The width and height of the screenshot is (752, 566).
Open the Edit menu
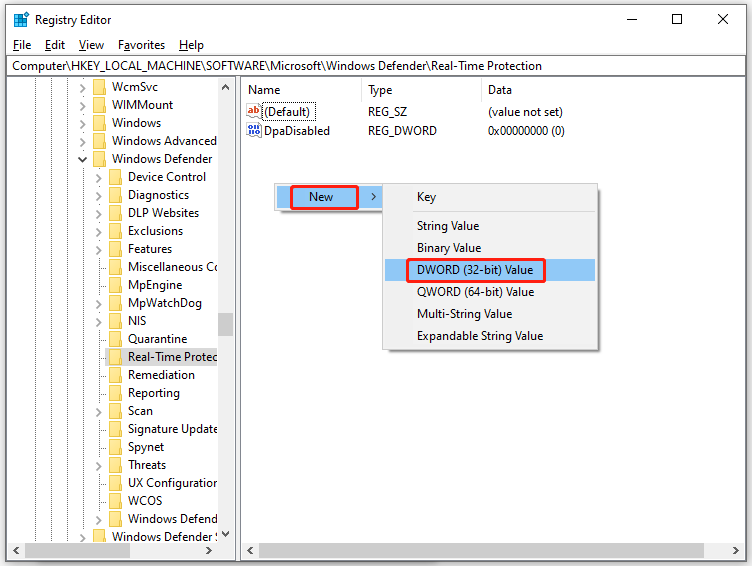[55, 45]
